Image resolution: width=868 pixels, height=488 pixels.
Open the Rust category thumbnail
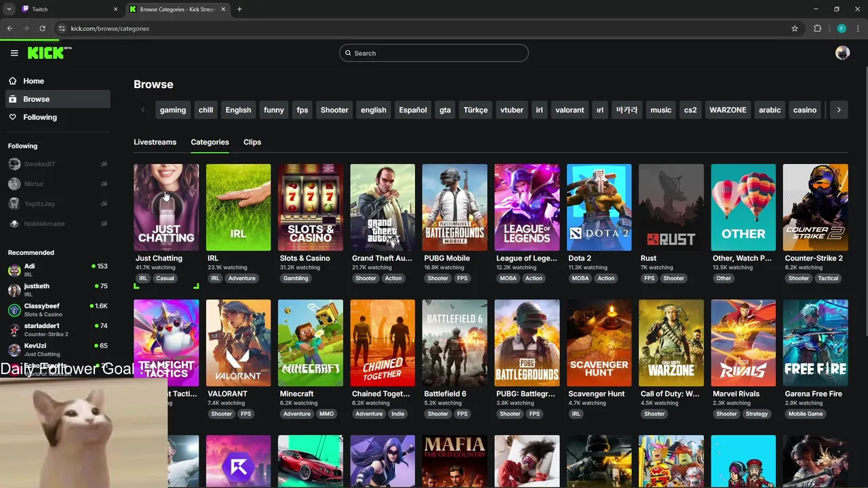click(x=671, y=207)
